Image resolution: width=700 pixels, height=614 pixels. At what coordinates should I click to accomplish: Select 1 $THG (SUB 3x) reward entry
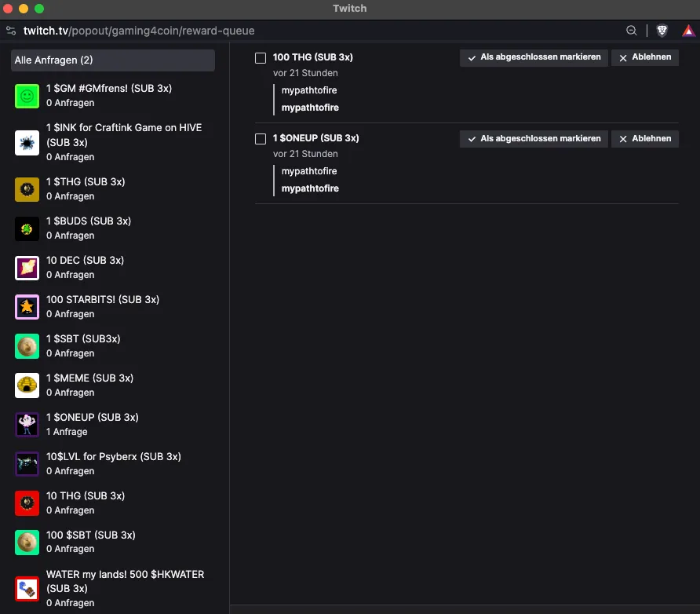tap(112, 189)
